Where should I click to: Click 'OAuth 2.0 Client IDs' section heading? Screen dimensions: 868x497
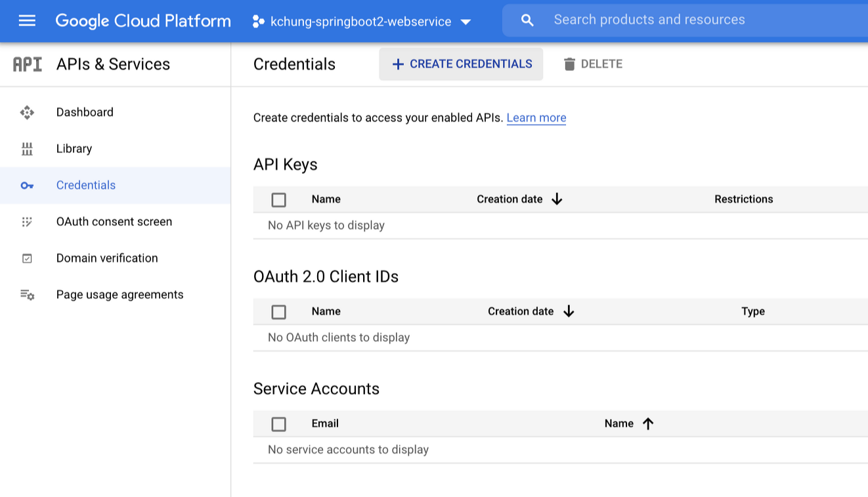tap(326, 276)
